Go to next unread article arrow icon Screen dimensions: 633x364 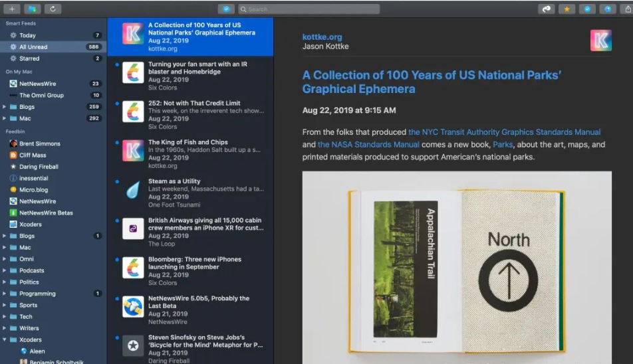(546, 9)
